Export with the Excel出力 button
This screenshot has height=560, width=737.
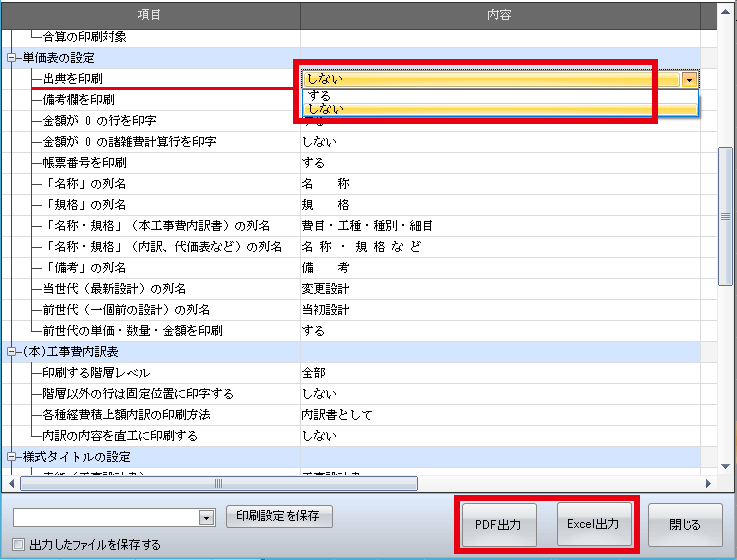(x=593, y=523)
